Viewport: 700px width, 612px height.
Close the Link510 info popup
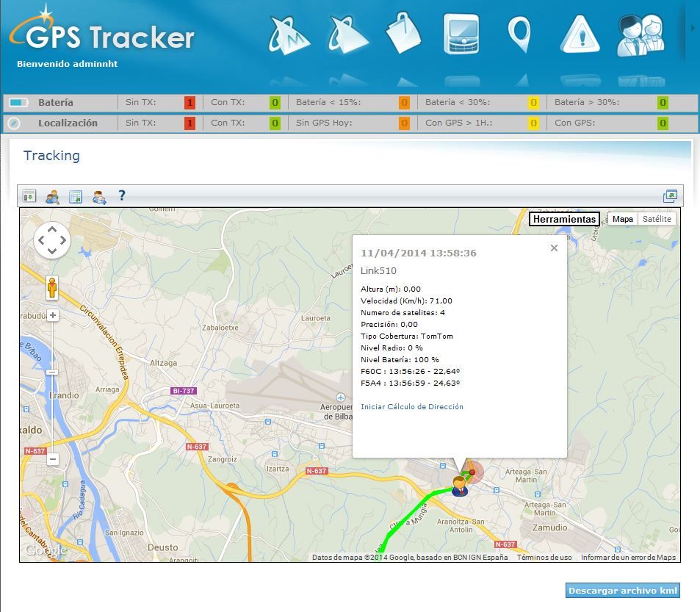pyautogui.click(x=554, y=248)
